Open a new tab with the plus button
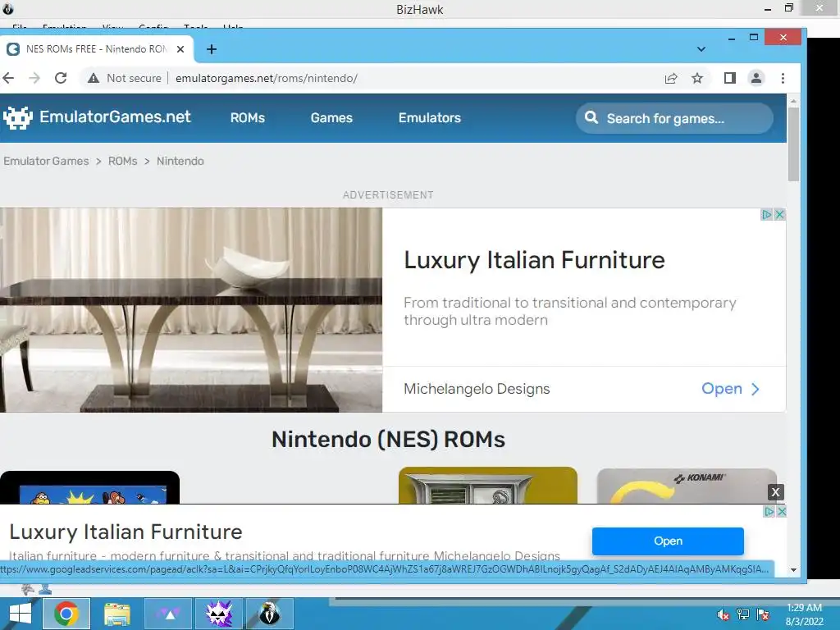Image resolution: width=840 pixels, height=630 pixels. pos(212,49)
